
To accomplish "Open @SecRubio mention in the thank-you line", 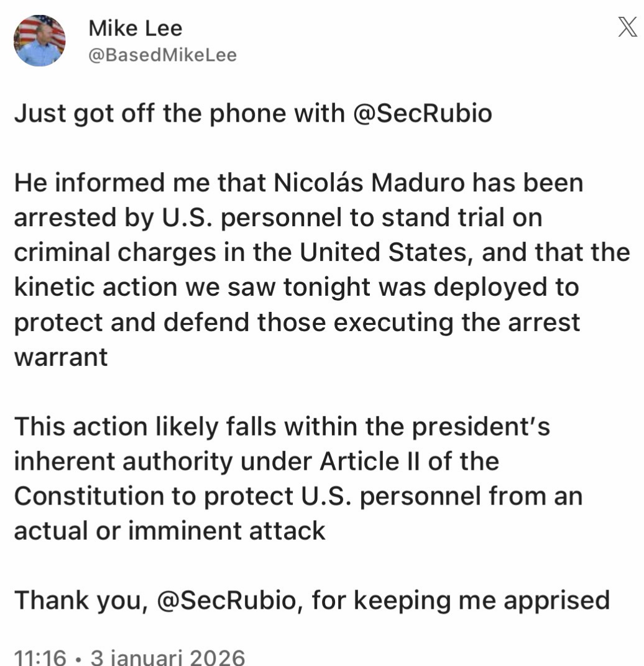I will click(230, 600).
